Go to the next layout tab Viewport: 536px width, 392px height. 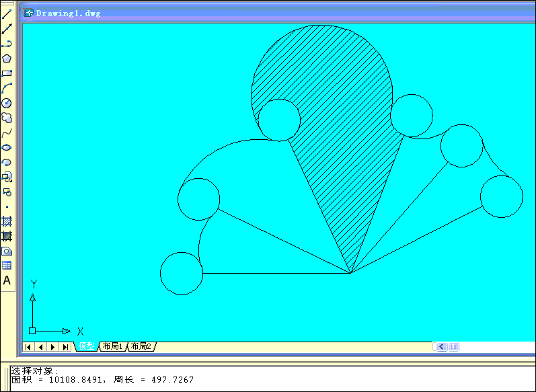(x=53, y=347)
